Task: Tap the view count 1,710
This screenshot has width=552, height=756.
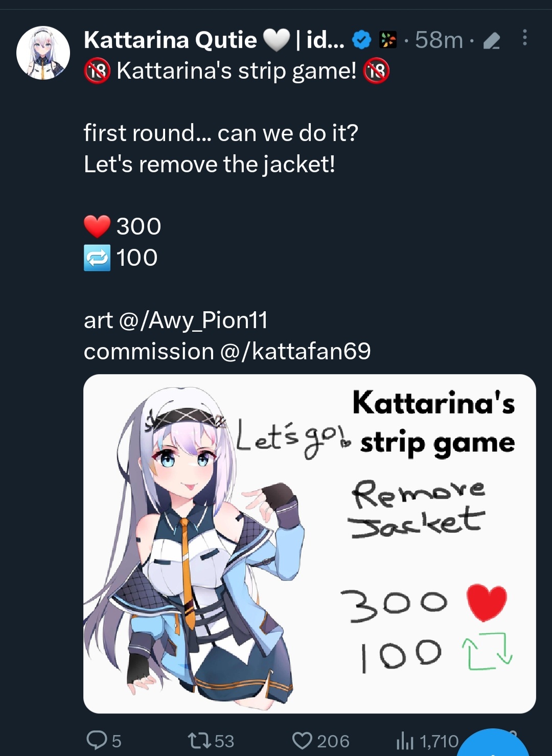Action: [439, 741]
